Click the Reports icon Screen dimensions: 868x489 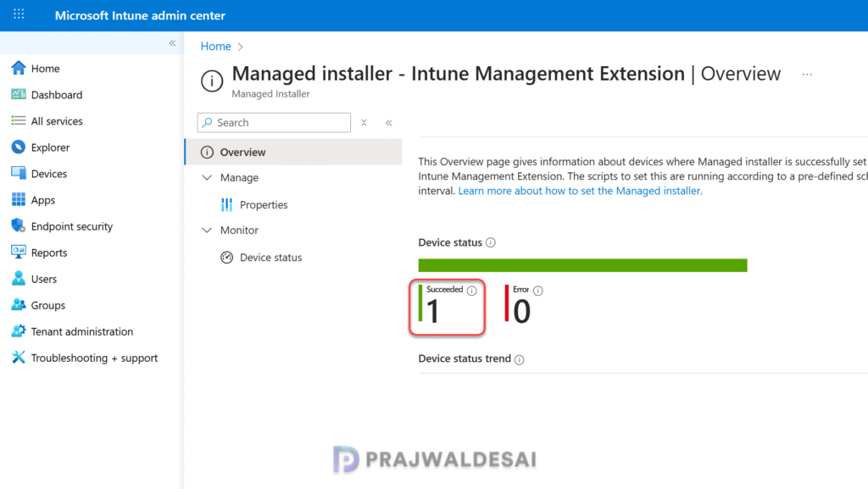[x=19, y=253]
